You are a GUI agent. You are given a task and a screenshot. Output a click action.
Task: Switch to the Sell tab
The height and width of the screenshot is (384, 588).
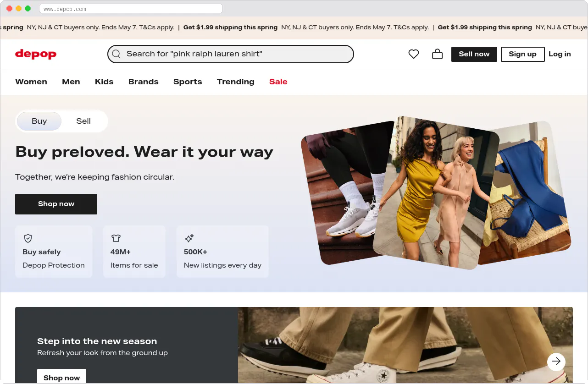[x=83, y=121]
